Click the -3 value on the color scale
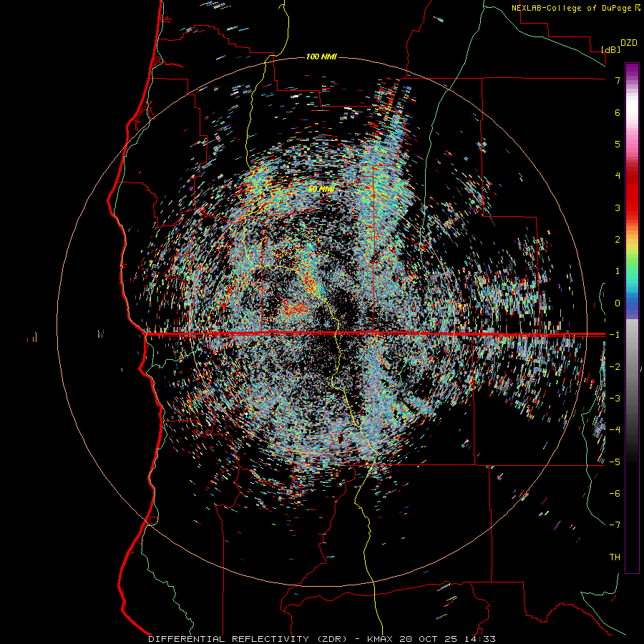 click(x=615, y=399)
